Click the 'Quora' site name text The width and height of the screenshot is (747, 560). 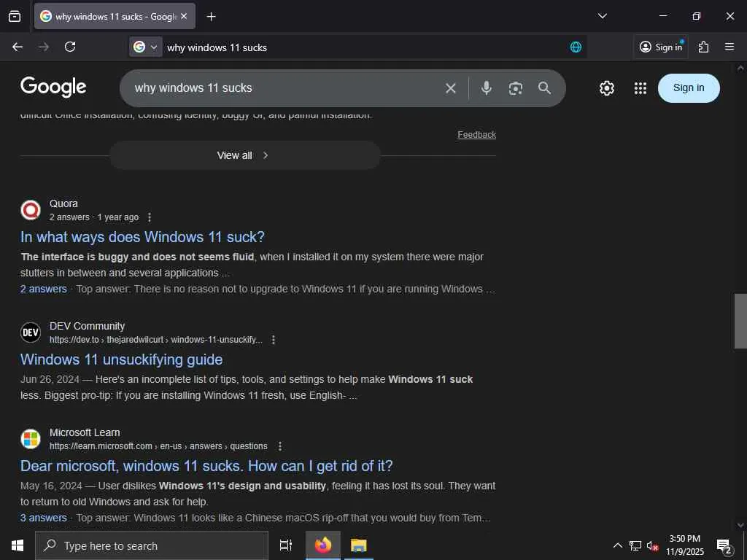click(63, 204)
